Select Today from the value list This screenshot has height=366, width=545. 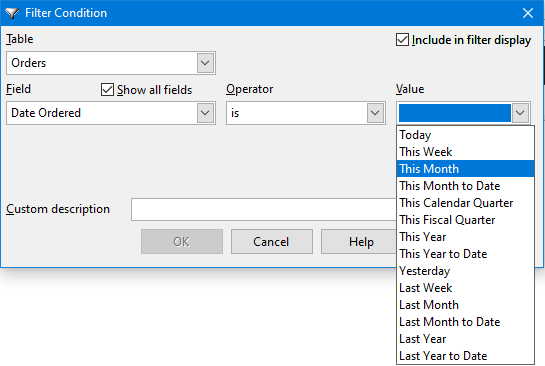pos(465,135)
